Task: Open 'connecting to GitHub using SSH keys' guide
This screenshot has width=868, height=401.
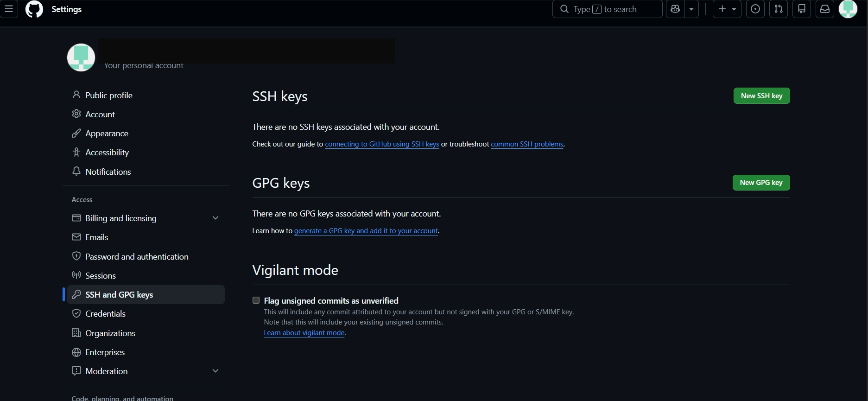Action: coord(382,144)
